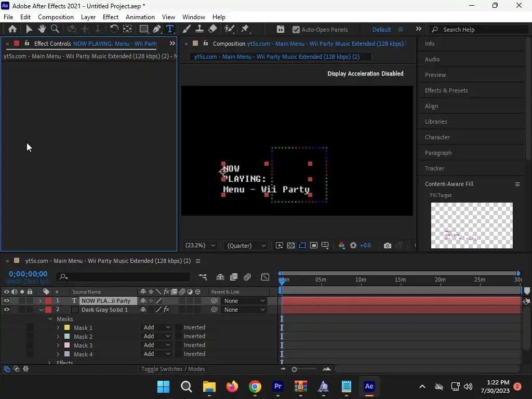Image resolution: width=532 pixels, height=399 pixels.
Task: Open the magnification ratio dropdown (23.2%)
Action: (200, 245)
